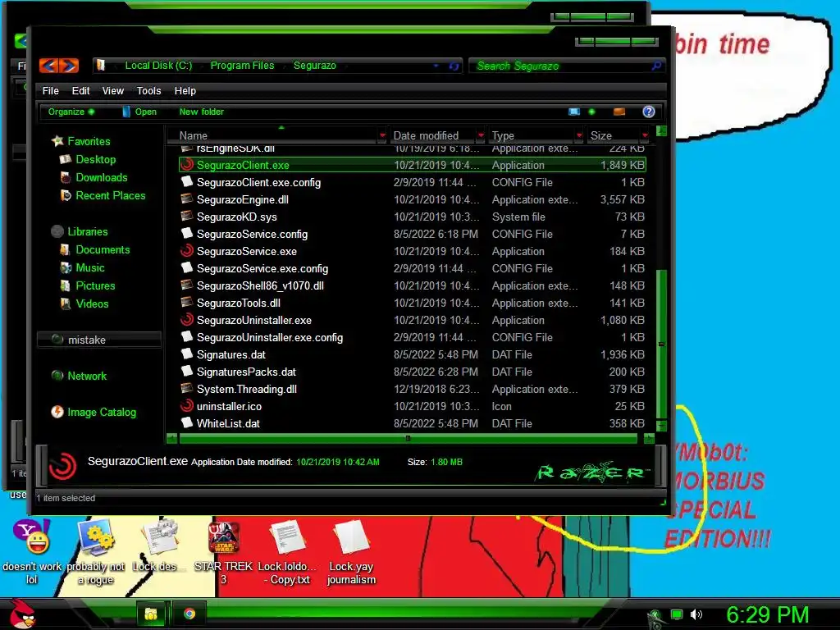
Task: Select the Pictures library
Action: pos(95,285)
